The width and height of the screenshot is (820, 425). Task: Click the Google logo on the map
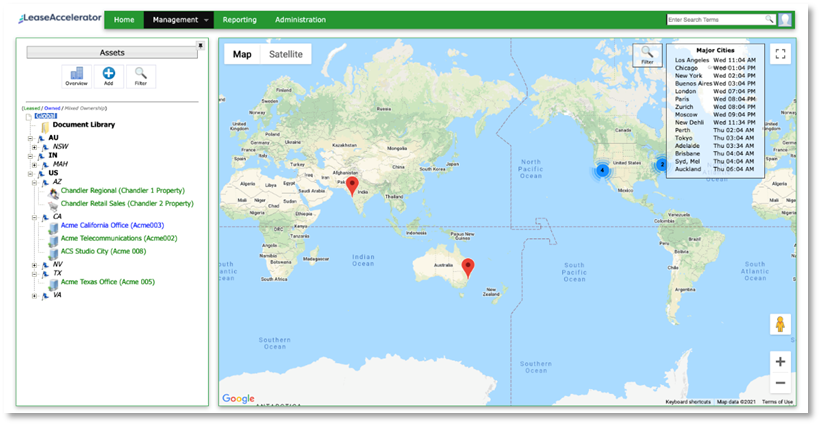click(x=238, y=399)
